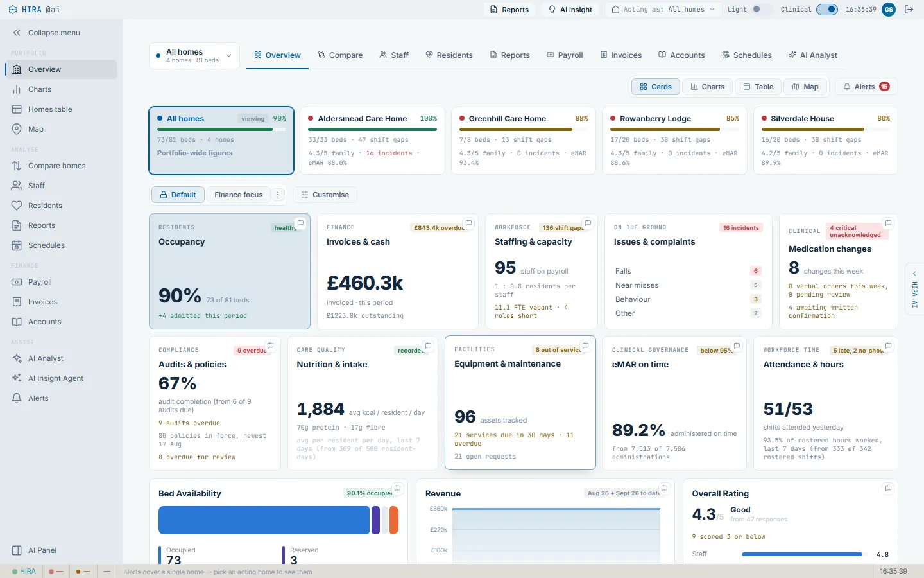Select the Greenhill Care Home card
The image size is (924, 578).
tap(524, 141)
